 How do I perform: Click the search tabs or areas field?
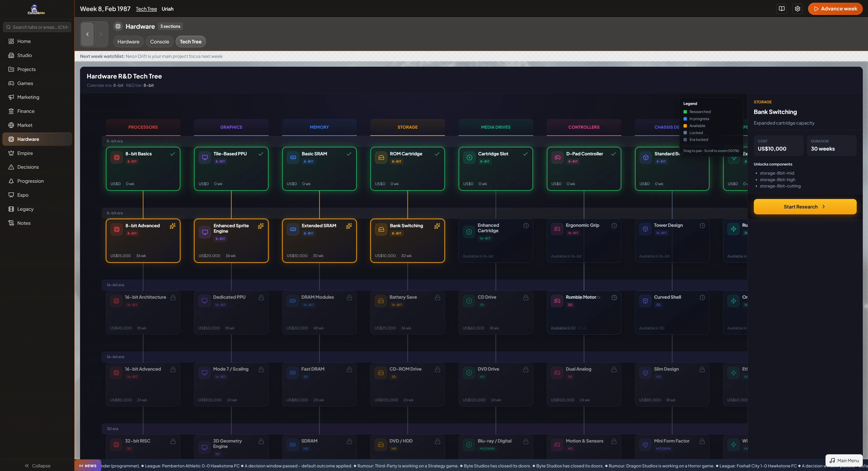(x=37, y=27)
